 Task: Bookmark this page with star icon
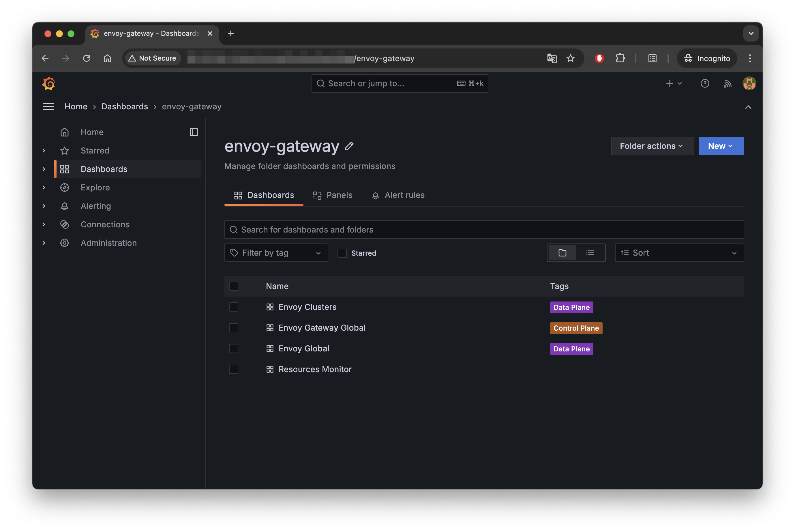[x=571, y=58]
